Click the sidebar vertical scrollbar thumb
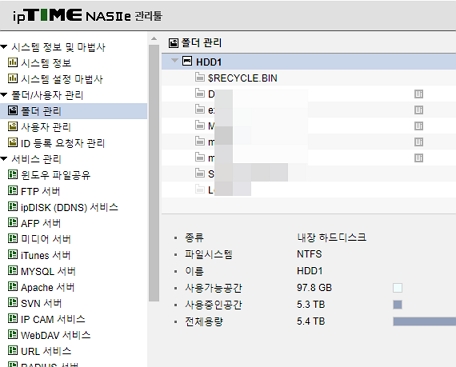This screenshot has height=367, width=456. (x=154, y=173)
